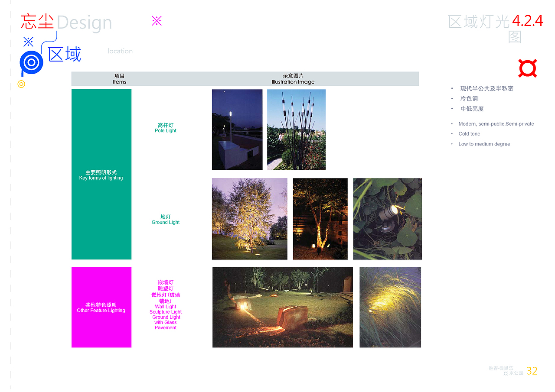Viewport: 555px width, 392px height.
Task: Click the blue '区域' heading
Action: click(65, 55)
